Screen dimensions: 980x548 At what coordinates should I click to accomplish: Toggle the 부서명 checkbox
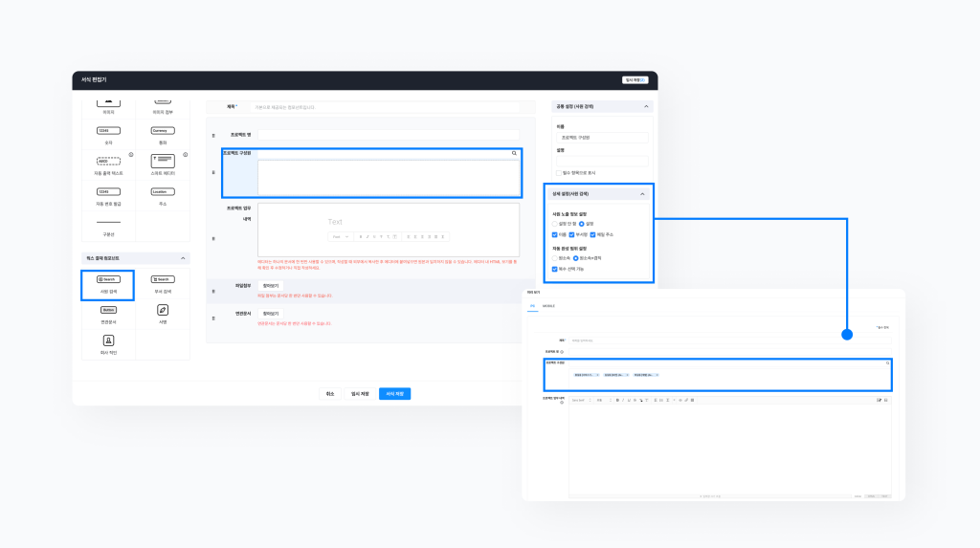(572, 234)
